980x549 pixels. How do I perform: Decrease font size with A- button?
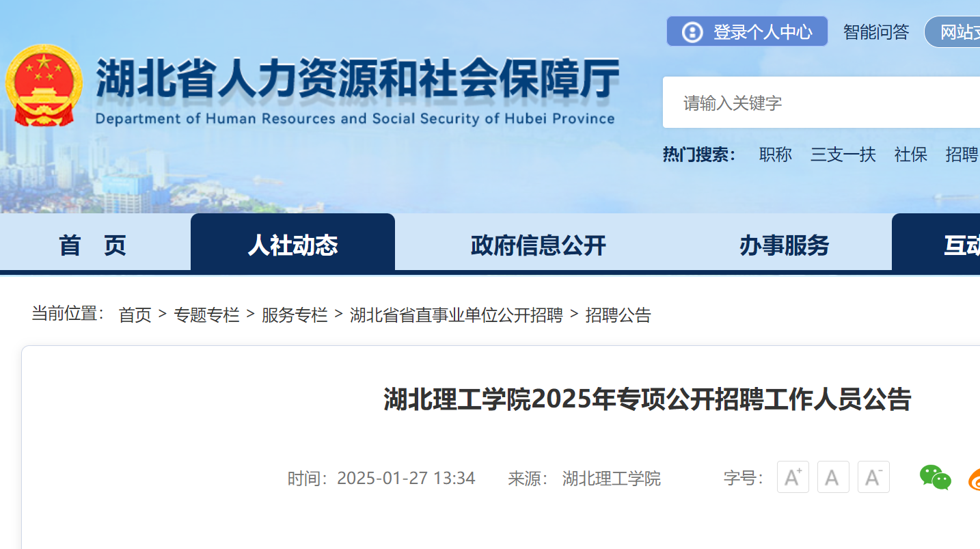point(873,477)
